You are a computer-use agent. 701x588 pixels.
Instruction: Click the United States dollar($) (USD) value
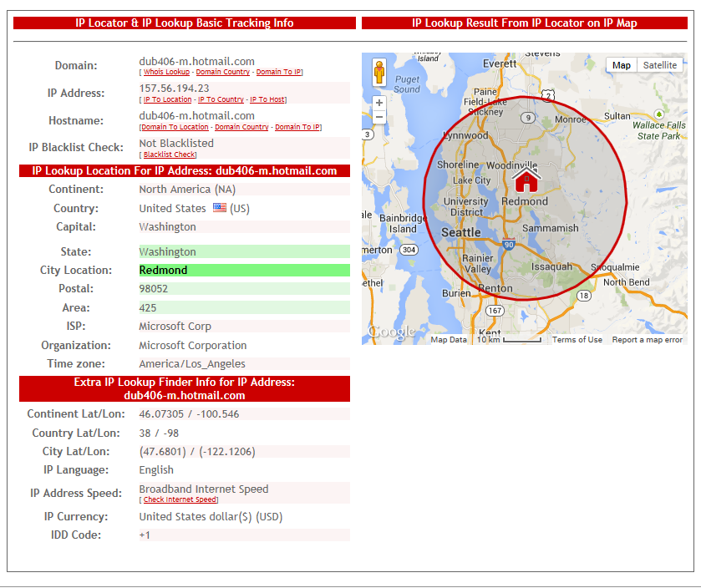point(211,517)
